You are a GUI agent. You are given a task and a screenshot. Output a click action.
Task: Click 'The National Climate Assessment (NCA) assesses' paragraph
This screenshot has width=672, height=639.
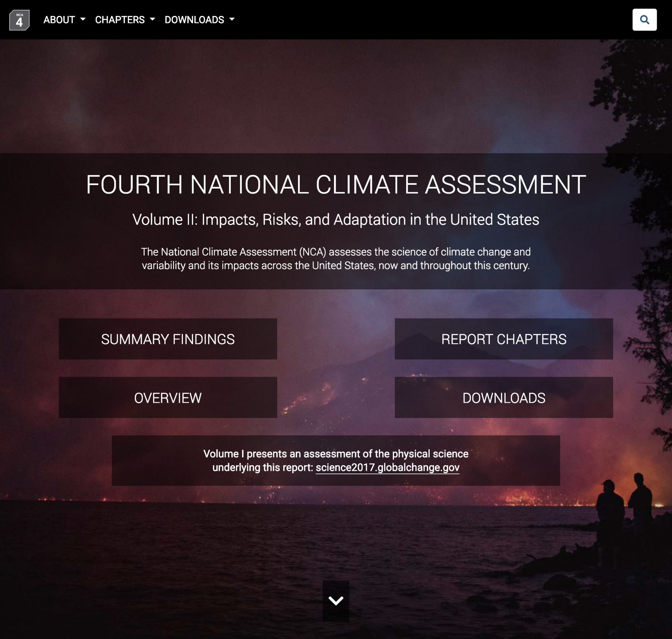pyautogui.click(x=336, y=259)
